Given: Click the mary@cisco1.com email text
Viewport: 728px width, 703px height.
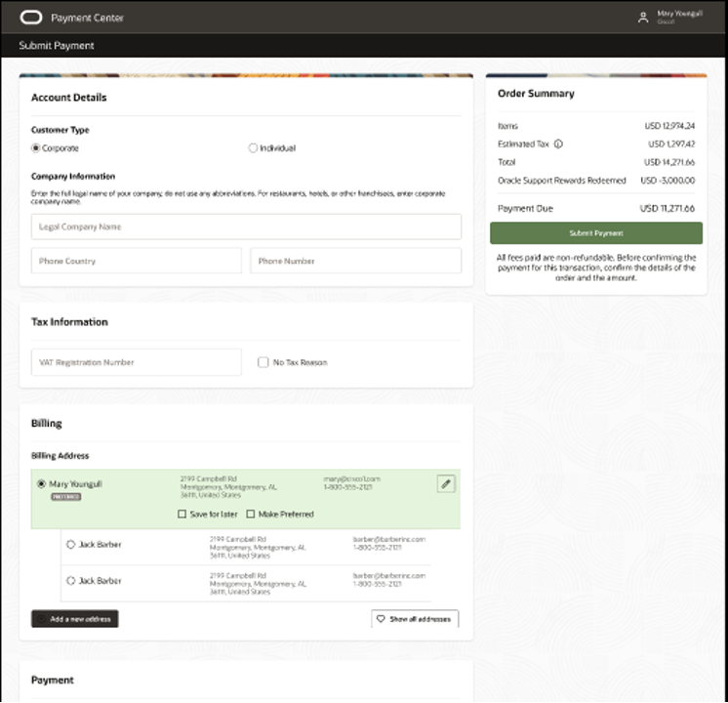Looking at the screenshot, I should click(x=352, y=478).
